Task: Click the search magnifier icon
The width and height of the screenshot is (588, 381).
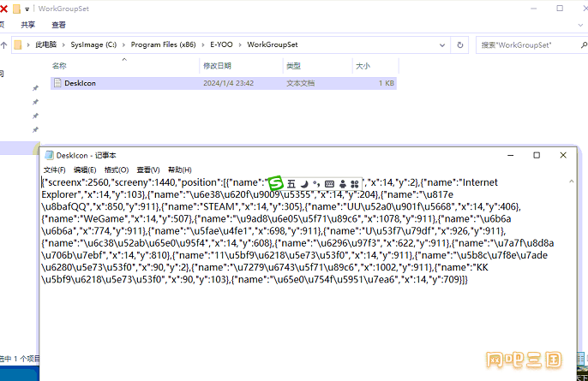Action: 584,45
